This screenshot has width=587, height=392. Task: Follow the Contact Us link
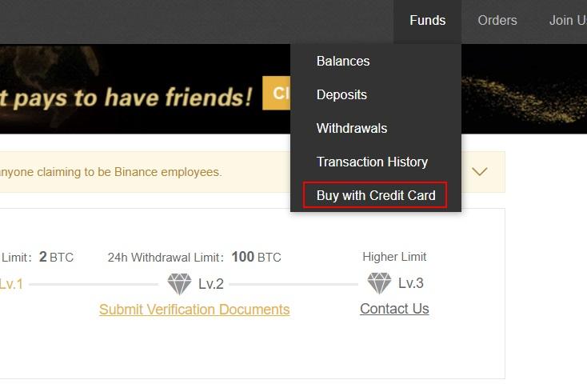[x=394, y=309]
